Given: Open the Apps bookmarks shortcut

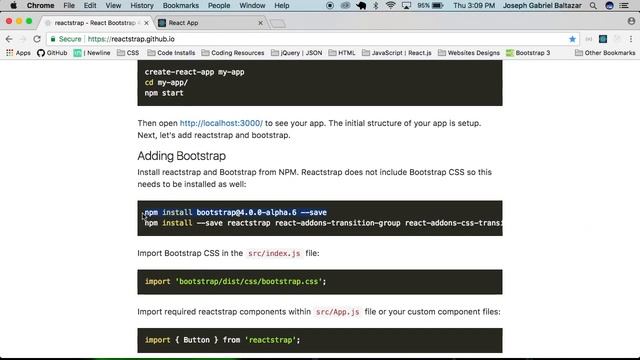Looking at the screenshot, I should pyautogui.click(x=18, y=53).
